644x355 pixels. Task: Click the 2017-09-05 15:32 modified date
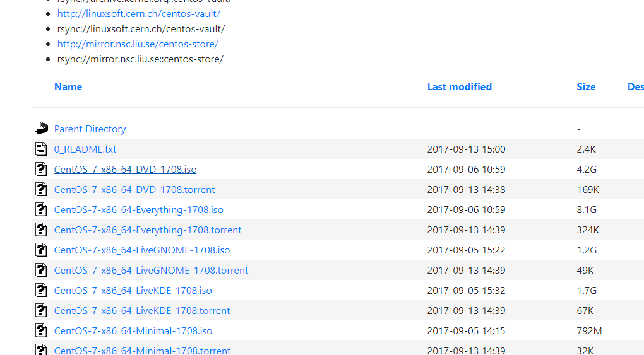coord(466,290)
